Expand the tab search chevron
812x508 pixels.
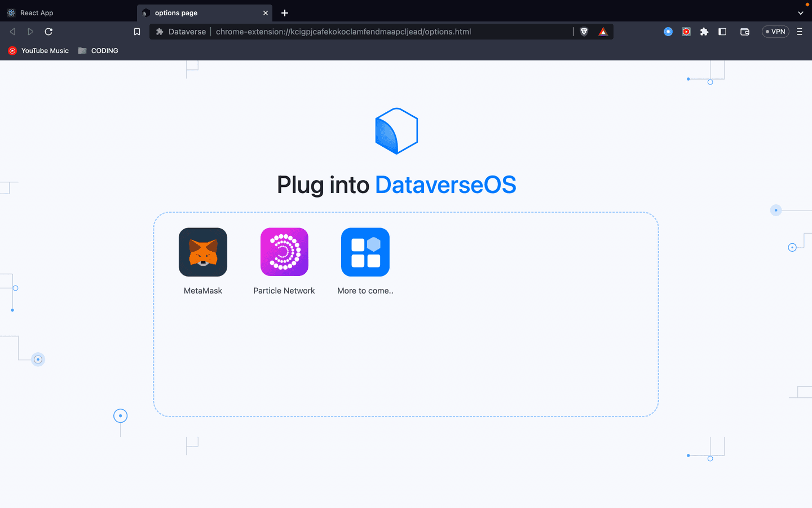801,13
